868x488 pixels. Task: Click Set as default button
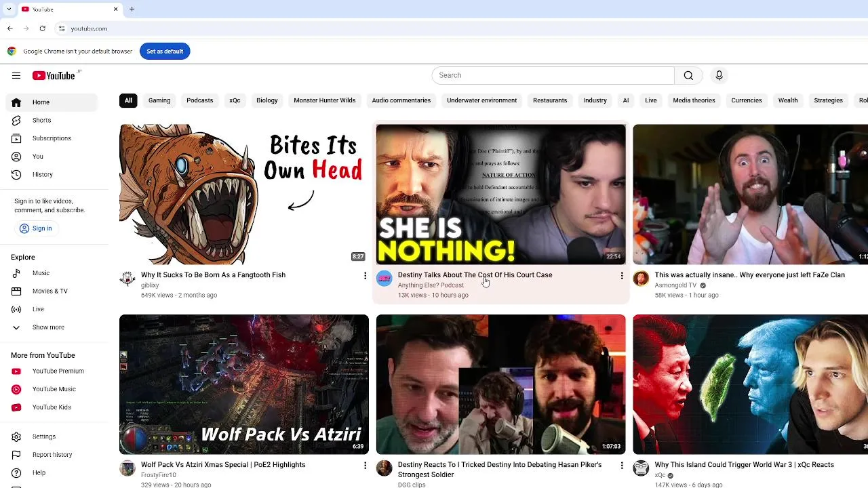pos(165,52)
